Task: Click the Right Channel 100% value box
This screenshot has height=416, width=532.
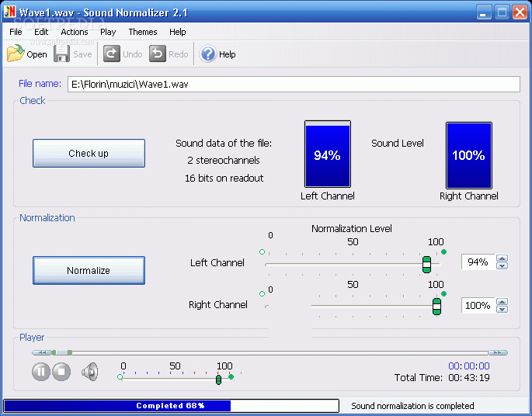Action: tap(478, 306)
